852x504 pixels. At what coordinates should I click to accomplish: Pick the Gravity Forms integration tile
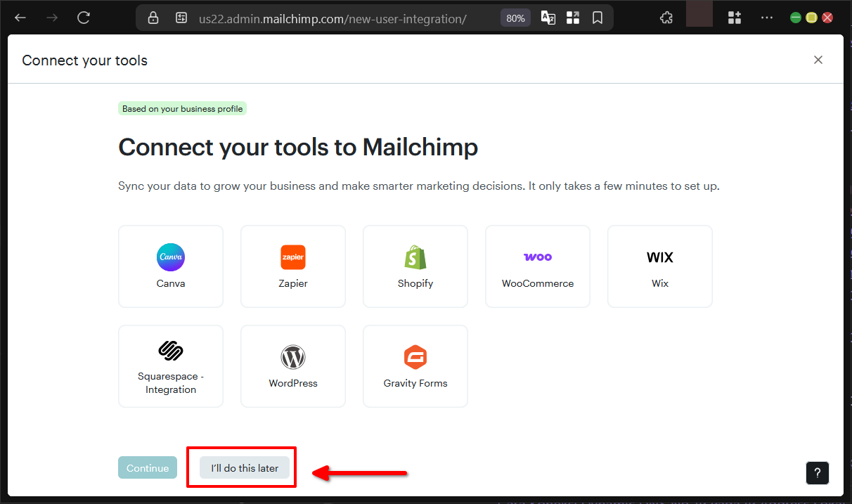tap(415, 366)
